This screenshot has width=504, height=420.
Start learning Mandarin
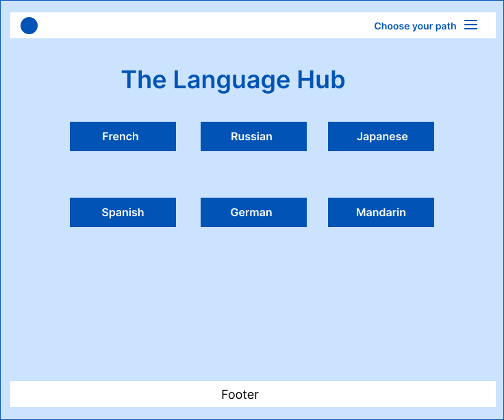pyautogui.click(x=381, y=212)
